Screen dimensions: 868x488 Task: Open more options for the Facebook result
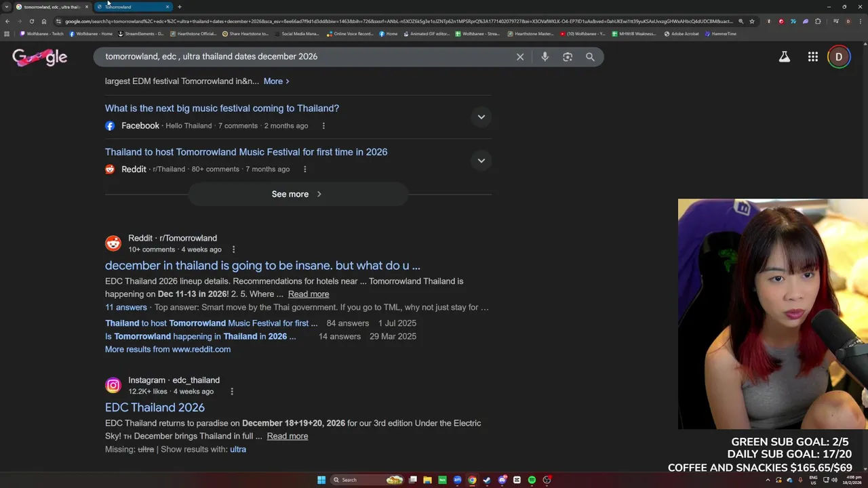pyautogui.click(x=323, y=125)
